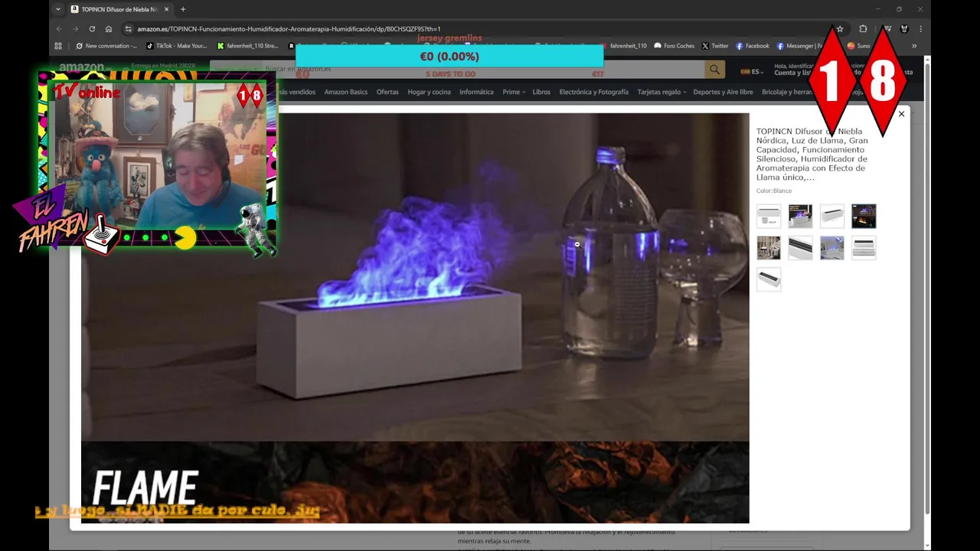
Task: Open Chrome three-dot menu
Action: click(920, 29)
